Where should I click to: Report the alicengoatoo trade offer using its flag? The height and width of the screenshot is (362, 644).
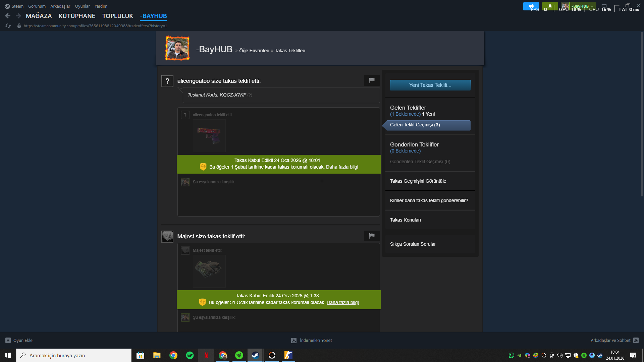(372, 80)
